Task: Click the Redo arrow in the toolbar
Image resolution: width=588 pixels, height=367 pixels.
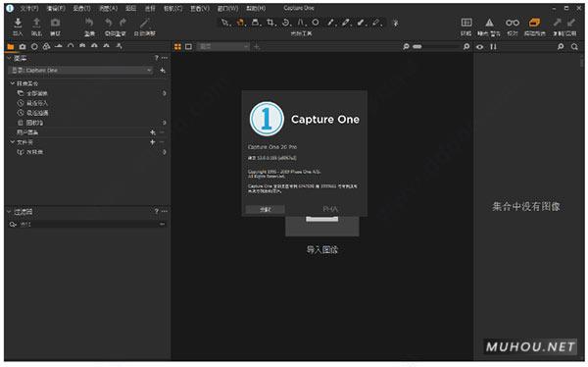Action: (x=123, y=23)
